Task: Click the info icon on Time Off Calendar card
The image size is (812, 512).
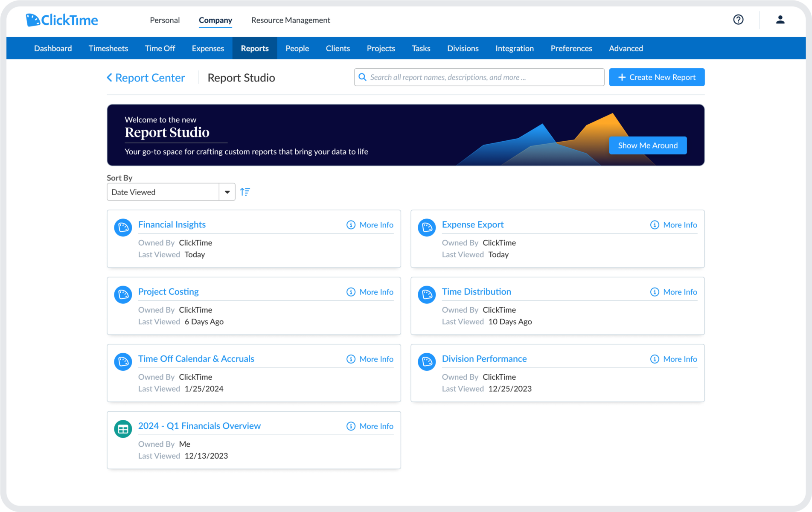Action: 351,359
